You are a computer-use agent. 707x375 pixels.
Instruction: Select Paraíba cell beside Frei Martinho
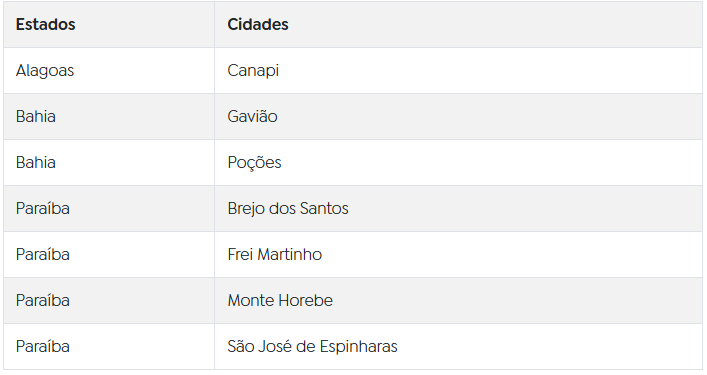pyautogui.click(x=109, y=254)
